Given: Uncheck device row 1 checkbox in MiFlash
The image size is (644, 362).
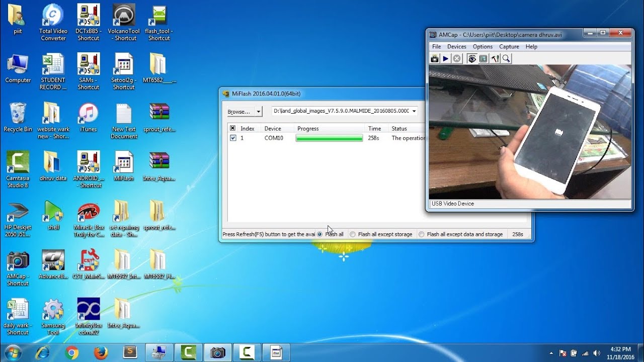Looking at the screenshot, I should click(x=232, y=138).
